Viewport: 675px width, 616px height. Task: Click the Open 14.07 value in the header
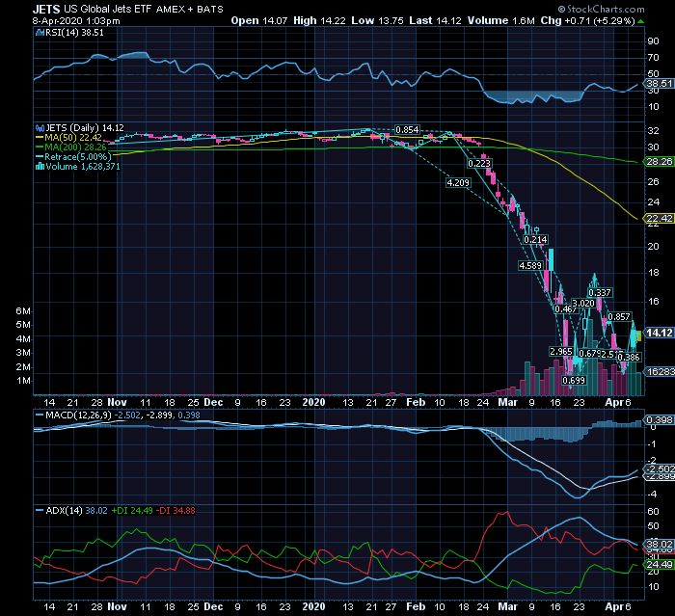[259, 20]
